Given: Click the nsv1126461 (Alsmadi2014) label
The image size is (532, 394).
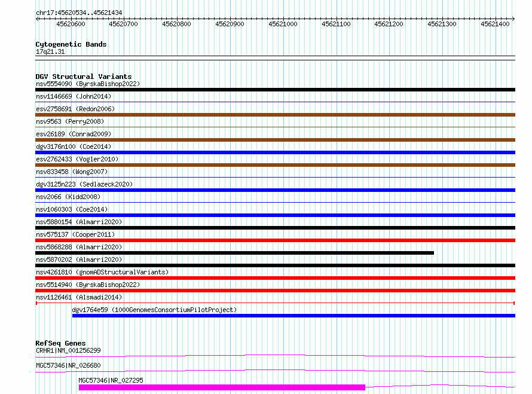Looking at the screenshot, I should coord(79,297).
